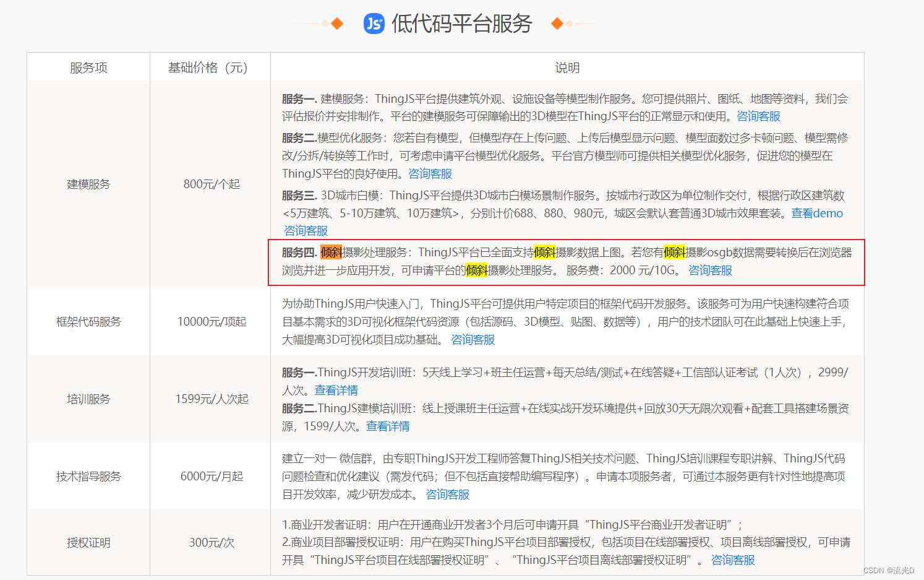
Task: Click the 框架代码服务 cell
Action: [x=88, y=321]
